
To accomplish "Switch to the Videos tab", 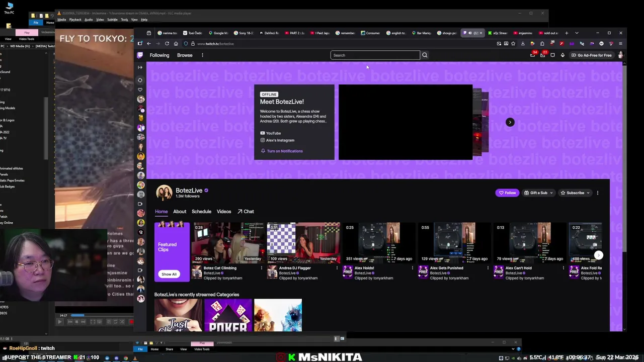I will click(x=224, y=212).
